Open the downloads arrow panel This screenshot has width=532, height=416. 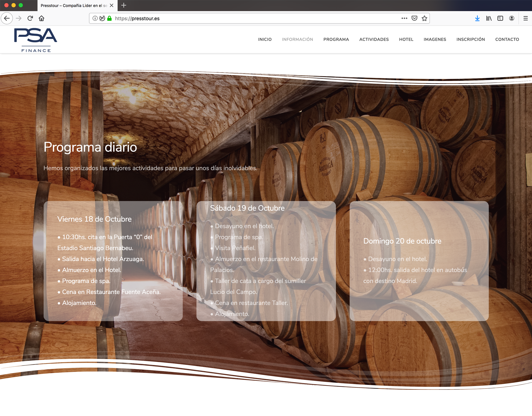pyautogui.click(x=477, y=18)
